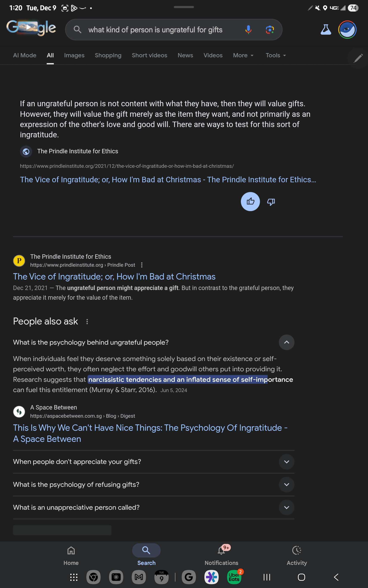Screen dimensions: 368x588
Task: Open Google Lens from the search bar
Action: [x=269, y=30]
